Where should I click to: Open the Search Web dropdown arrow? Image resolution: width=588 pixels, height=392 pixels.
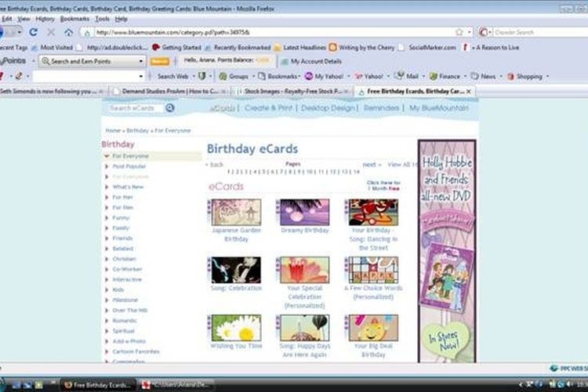click(194, 77)
